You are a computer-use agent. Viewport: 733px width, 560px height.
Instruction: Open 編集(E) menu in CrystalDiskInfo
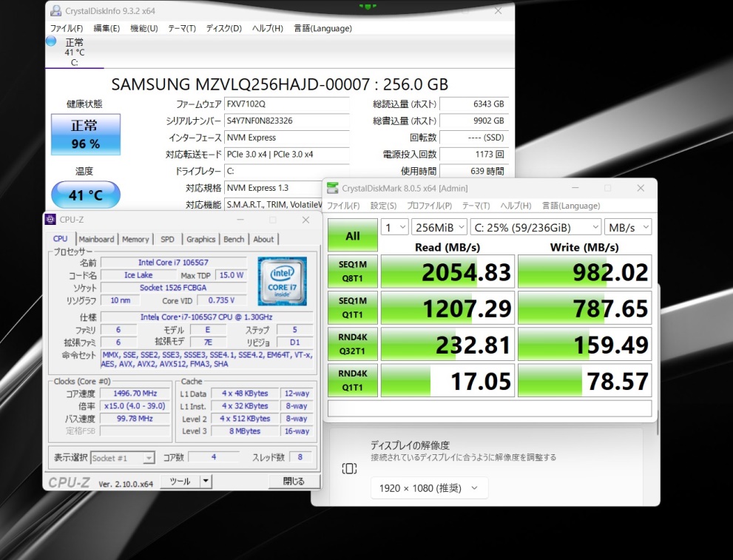107,28
